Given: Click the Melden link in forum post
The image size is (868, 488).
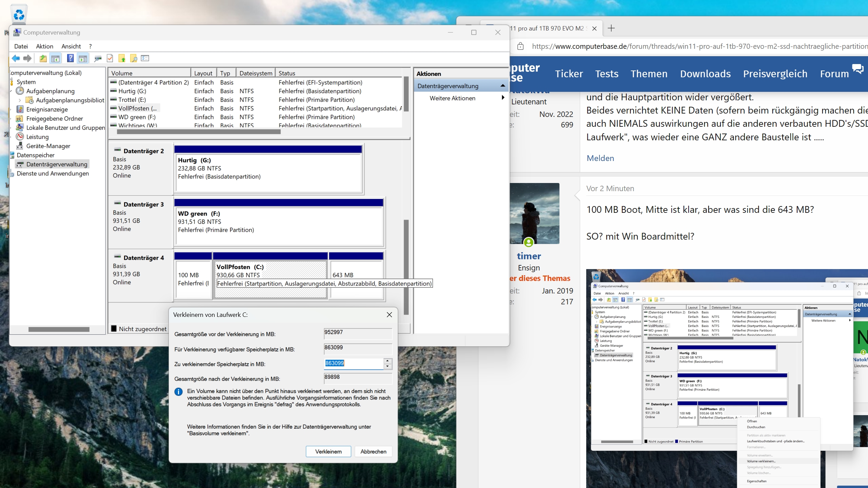Looking at the screenshot, I should (600, 158).
